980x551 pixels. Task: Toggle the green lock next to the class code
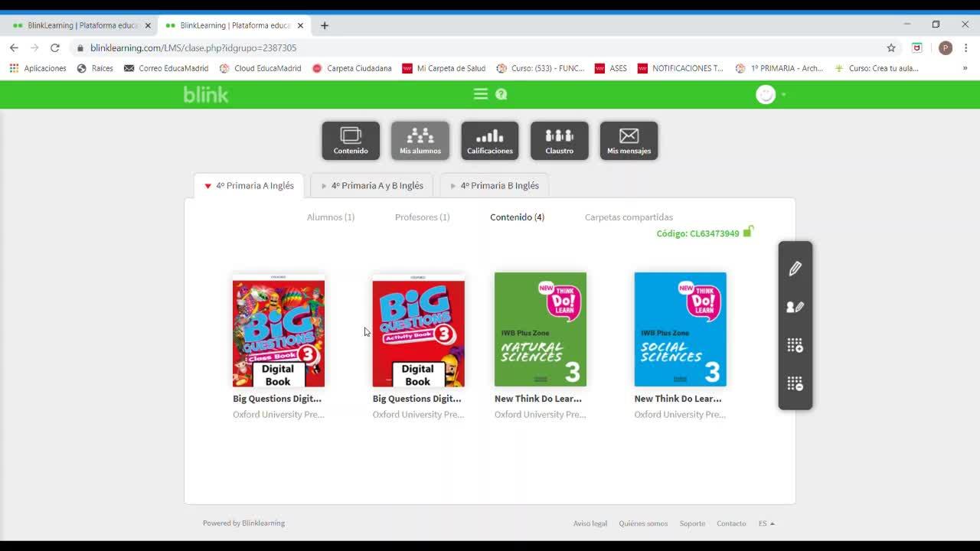[748, 231]
